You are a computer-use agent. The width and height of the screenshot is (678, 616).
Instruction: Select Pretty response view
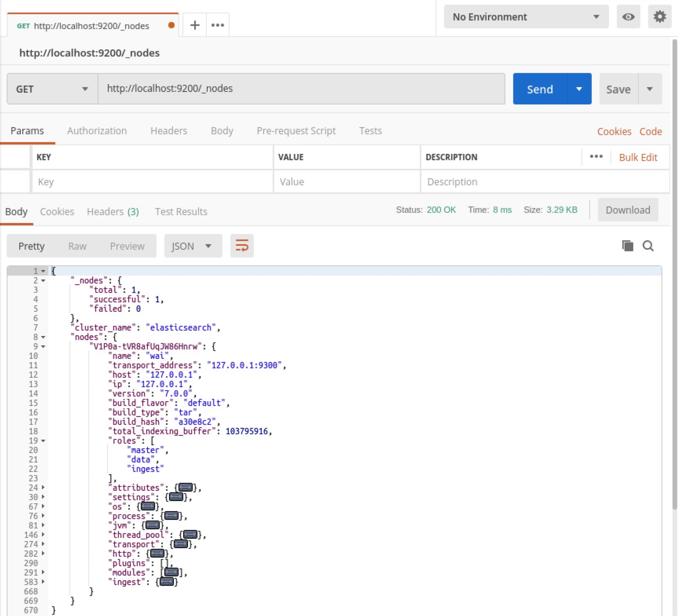point(31,246)
